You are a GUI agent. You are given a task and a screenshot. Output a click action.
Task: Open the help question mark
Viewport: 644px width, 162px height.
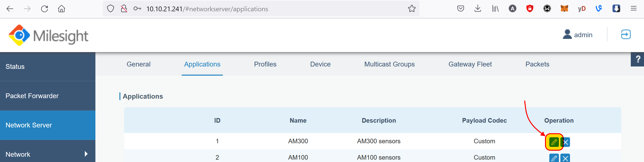pos(638,60)
